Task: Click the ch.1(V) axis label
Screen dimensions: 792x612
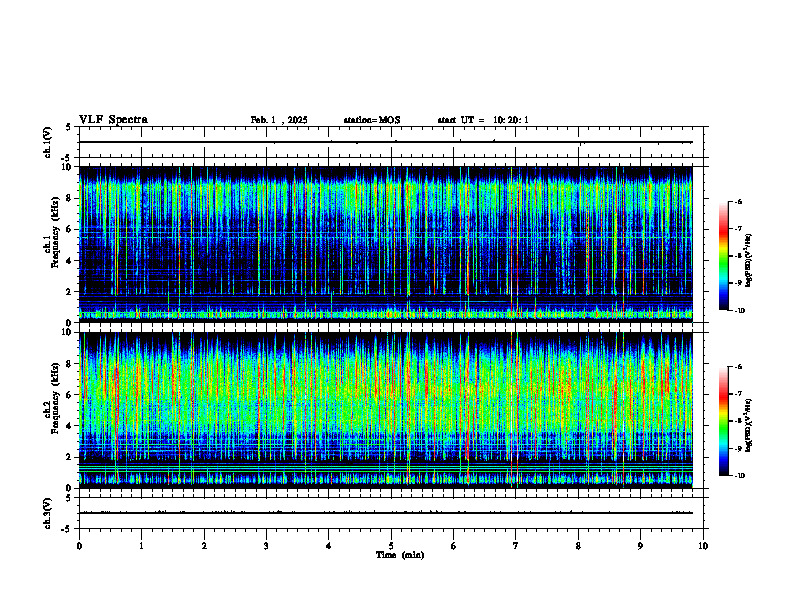Action: 48,142
